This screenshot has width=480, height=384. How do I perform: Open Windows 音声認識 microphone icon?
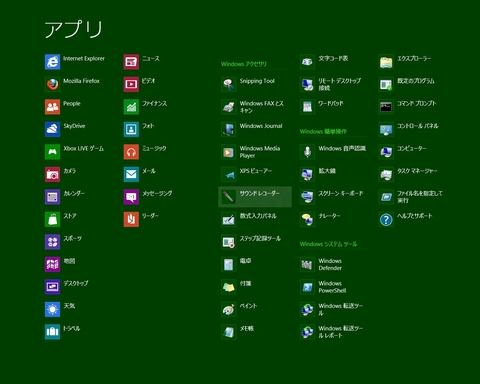coord(307,152)
